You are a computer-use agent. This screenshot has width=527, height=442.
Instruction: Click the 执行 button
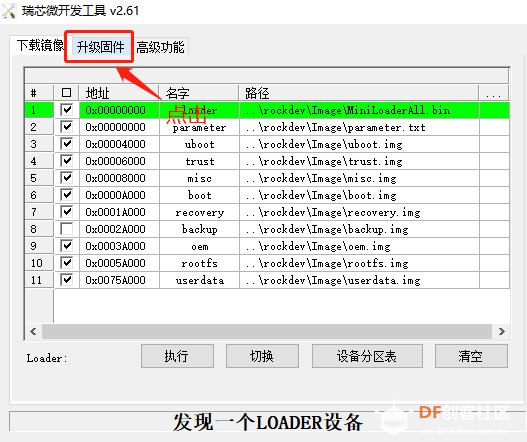(x=177, y=356)
